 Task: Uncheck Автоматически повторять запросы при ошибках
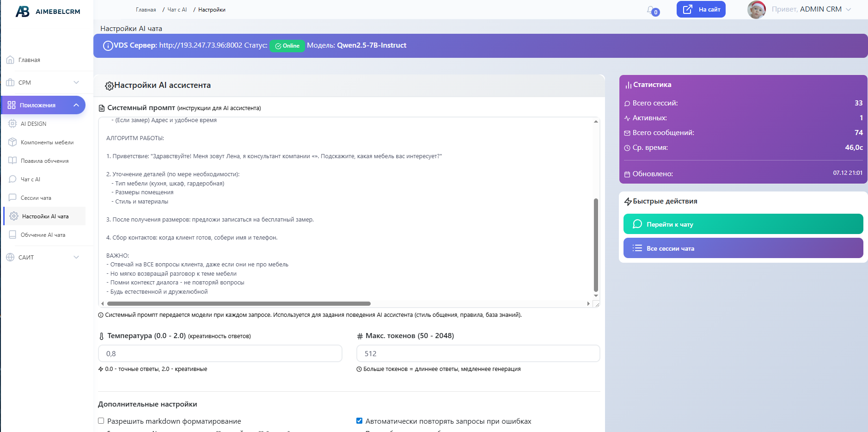point(359,421)
